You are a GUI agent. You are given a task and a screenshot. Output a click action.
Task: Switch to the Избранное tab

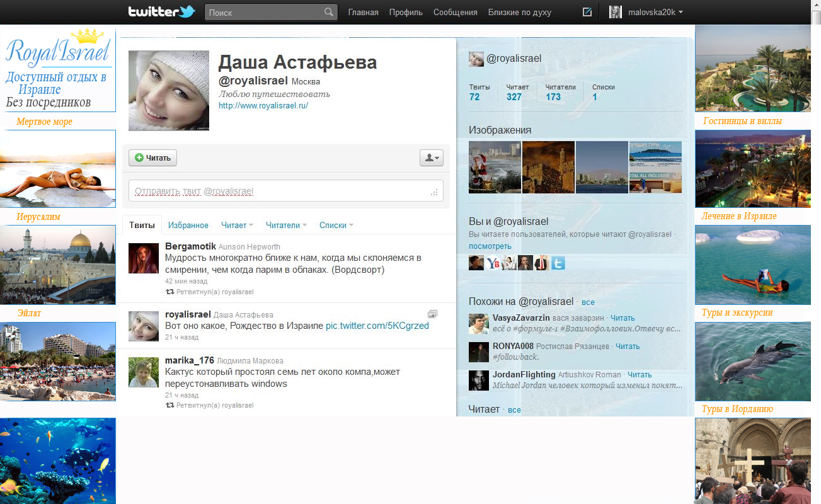point(188,225)
